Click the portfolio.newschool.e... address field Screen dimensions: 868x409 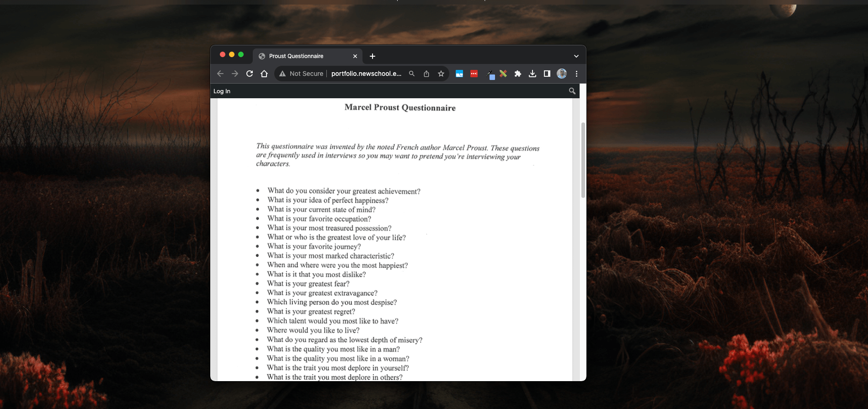pos(367,74)
